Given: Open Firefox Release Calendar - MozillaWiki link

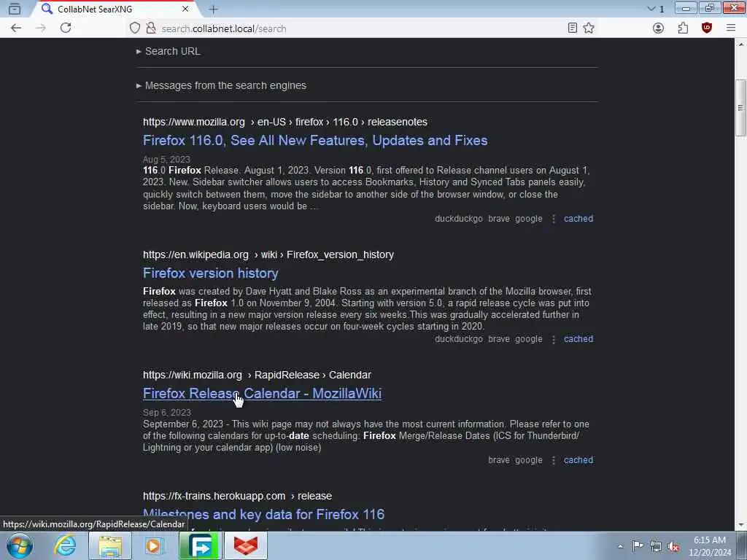Looking at the screenshot, I should (x=262, y=393).
